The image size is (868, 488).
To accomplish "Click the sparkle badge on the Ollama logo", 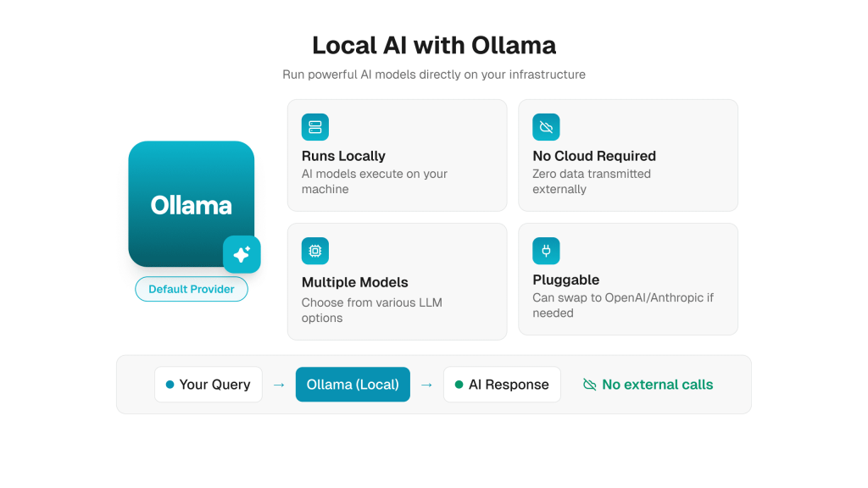I will [242, 254].
